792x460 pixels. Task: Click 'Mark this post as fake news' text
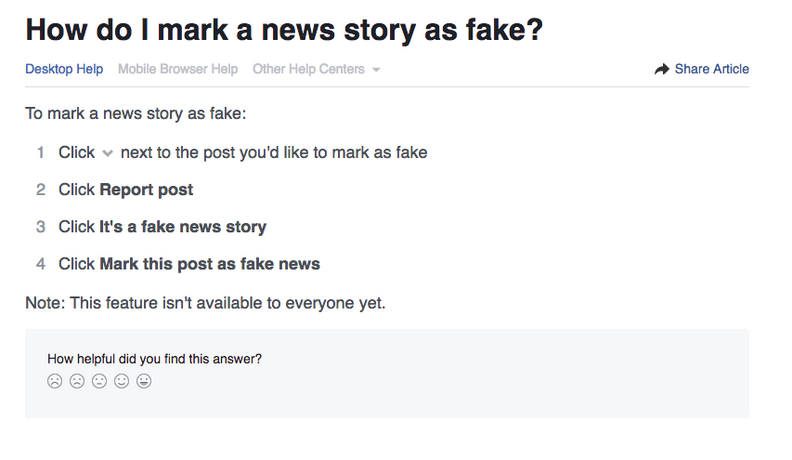[210, 264]
